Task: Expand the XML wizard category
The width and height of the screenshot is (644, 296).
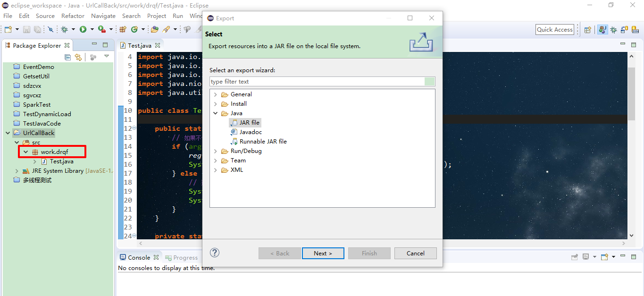Action: click(216, 170)
